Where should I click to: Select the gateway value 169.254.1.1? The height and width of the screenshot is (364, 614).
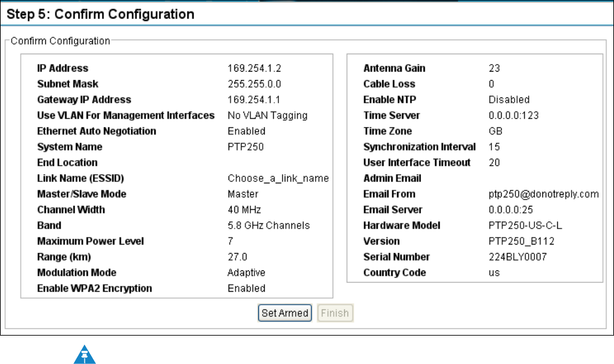click(x=254, y=100)
